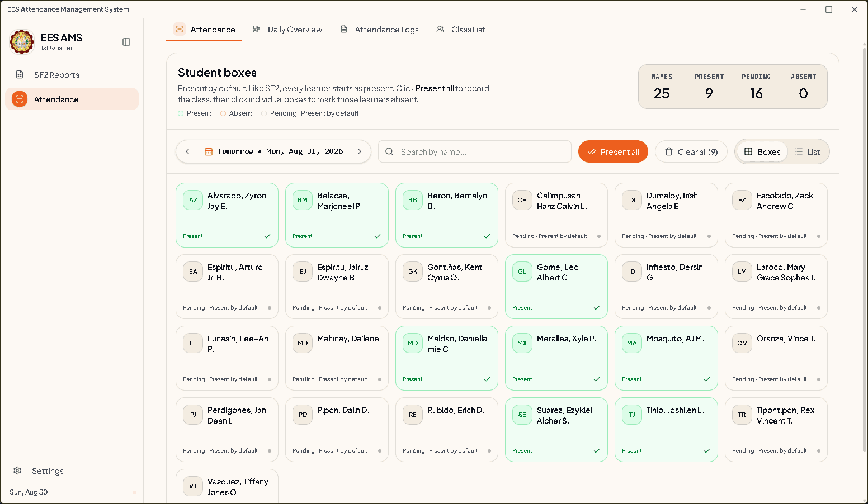Image resolution: width=868 pixels, height=504 pixels.
Task: Toggle Dumaloy, Irish Angela E. box
Action: (666, 215)
